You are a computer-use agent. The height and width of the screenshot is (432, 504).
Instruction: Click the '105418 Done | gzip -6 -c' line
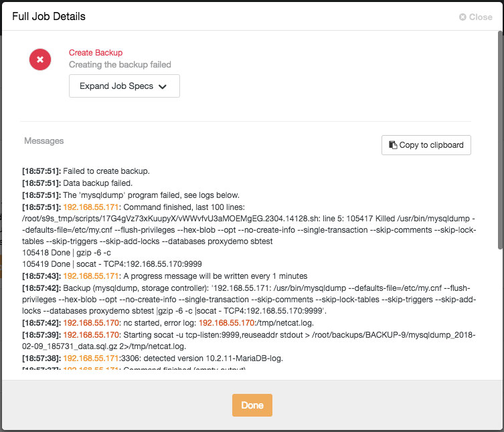[x=66, y=253]
